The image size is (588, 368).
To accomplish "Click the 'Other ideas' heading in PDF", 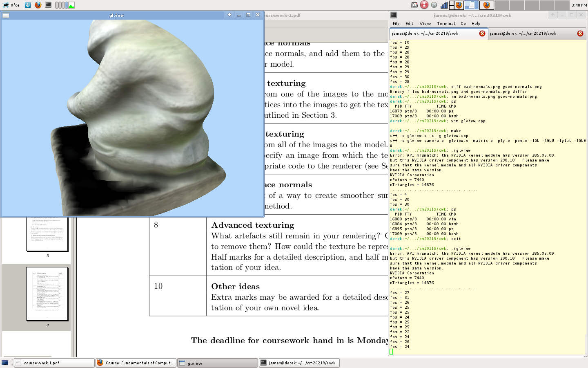I will pos(236,287).
